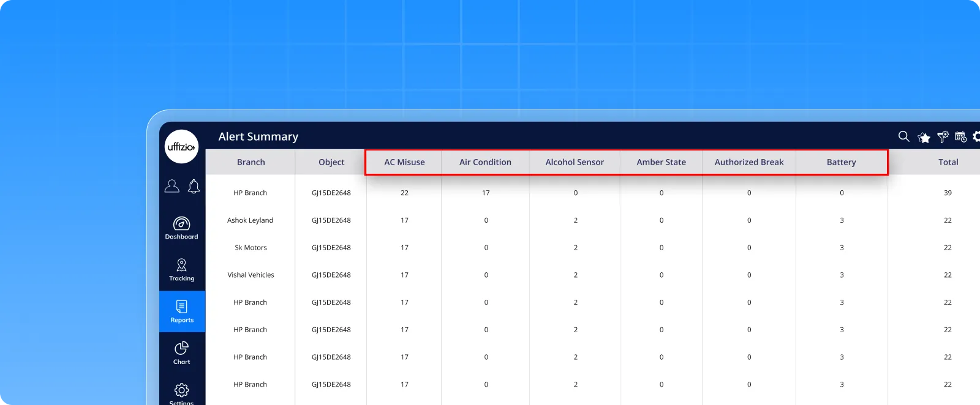This screenshot has height=405, width=980.
Task: Select the Battery column header
Action: [x=841, y=162]
